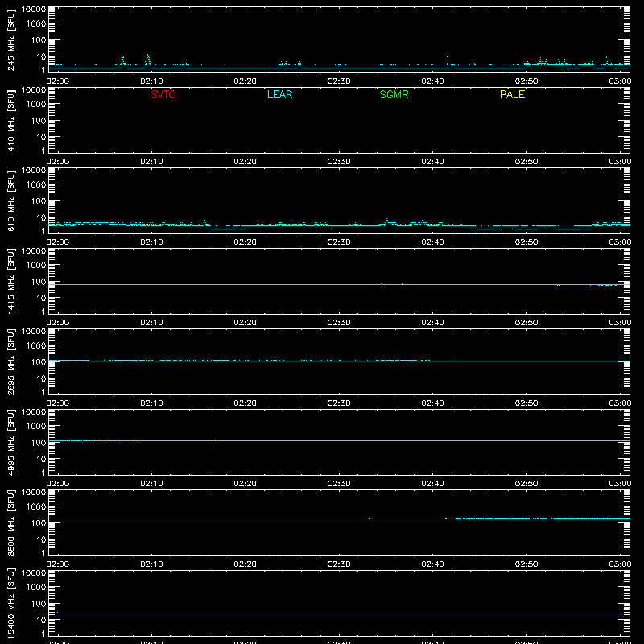The image size is (644, 644).
Task: Click the 10000 value on the 4995 MHz axis
Action: point(34,412)
